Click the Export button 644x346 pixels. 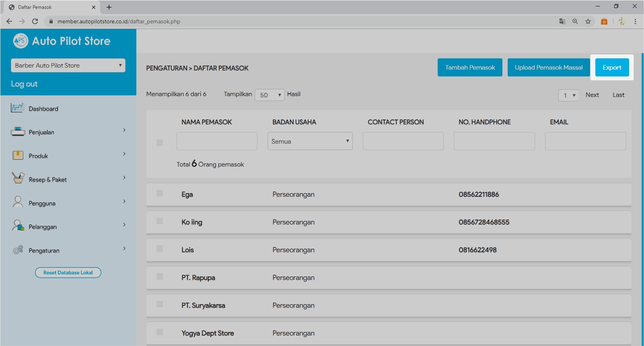click(x=612, y=68)
